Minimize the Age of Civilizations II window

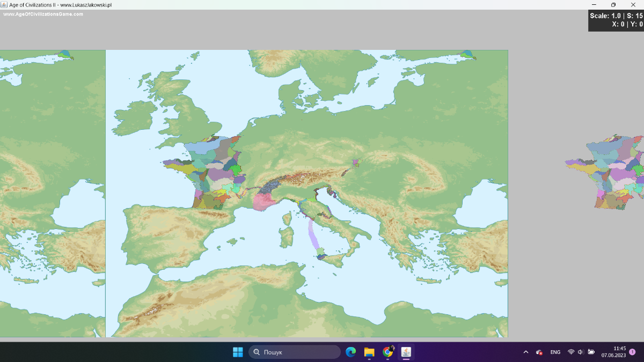click(x=594, y=5)
